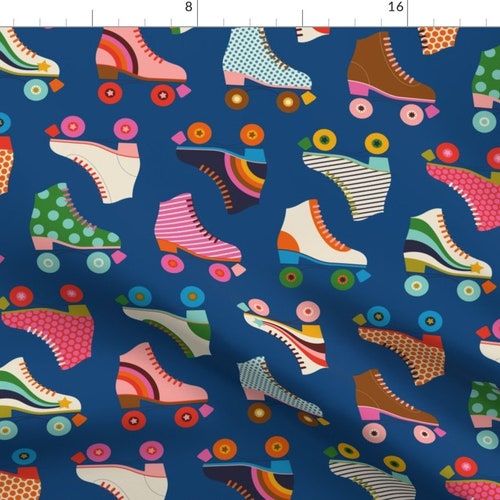Click the blue toe stop on the white orange-laced skate
Screen dimensions: 500x500
pyautogui.click(x=363, y=276)
